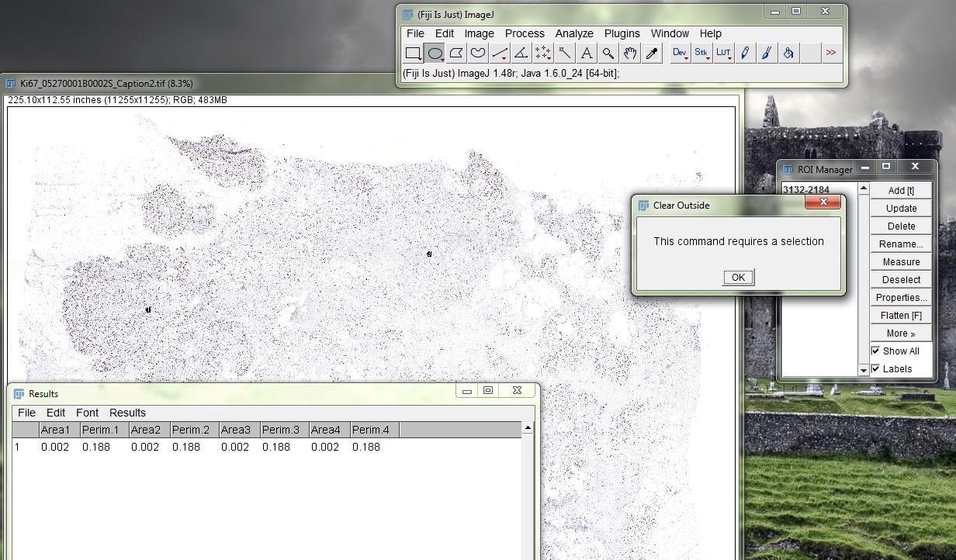Open the Plugins menu
This screenshot has height=560, width=956.
click(x=622, y=33)
